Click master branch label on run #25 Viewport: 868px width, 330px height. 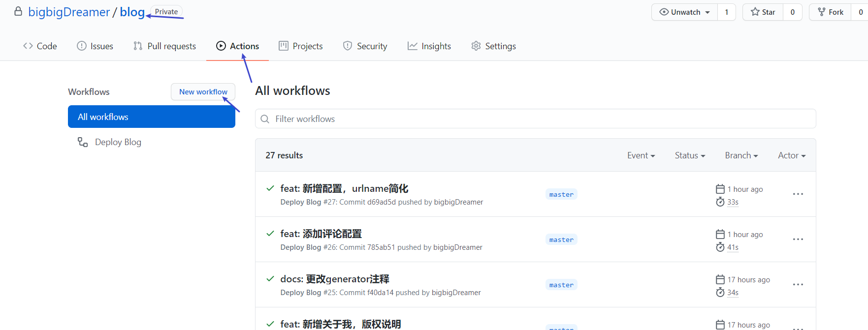(561, 285)
